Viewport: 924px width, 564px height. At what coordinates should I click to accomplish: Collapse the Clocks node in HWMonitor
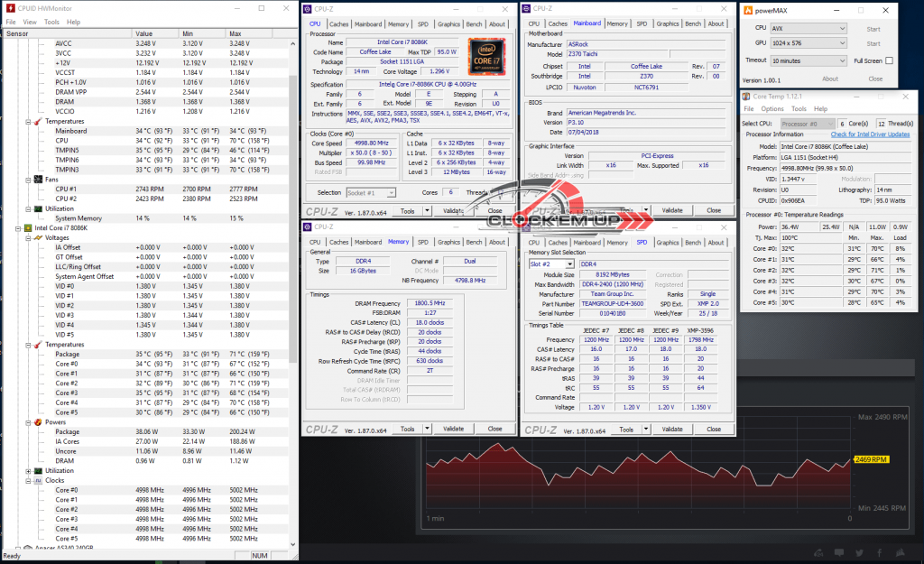pyautogui.click(x=28, y=481)
